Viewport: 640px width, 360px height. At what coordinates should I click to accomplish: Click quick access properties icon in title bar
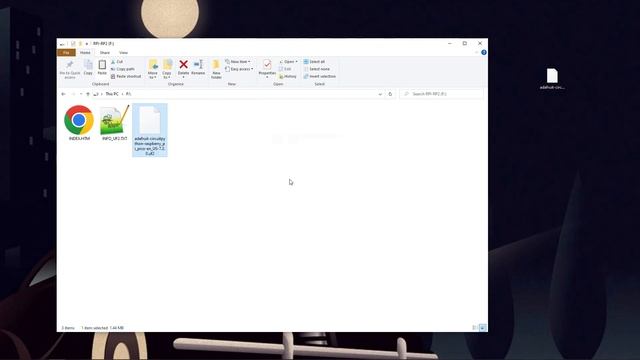pyautogui.click(x=73, y=43)
